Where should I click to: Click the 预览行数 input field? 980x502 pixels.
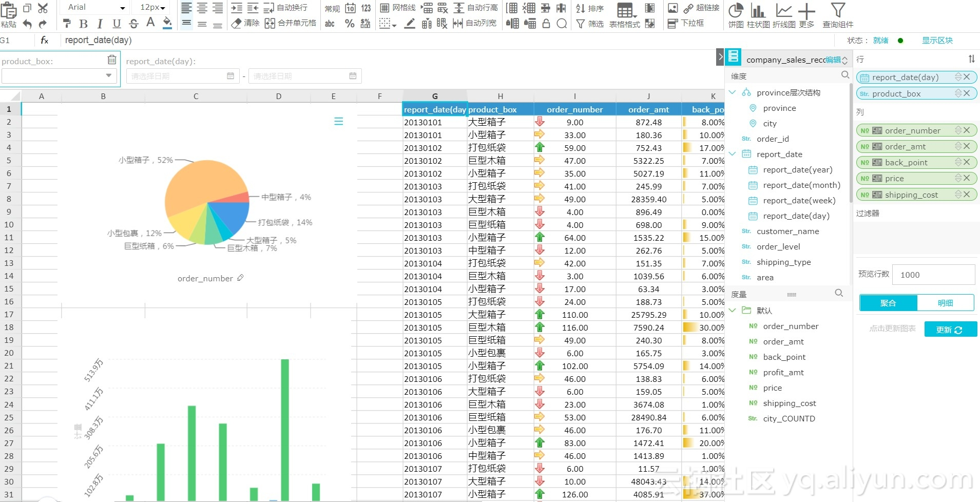pyautogui.click(x=934, y=275)
